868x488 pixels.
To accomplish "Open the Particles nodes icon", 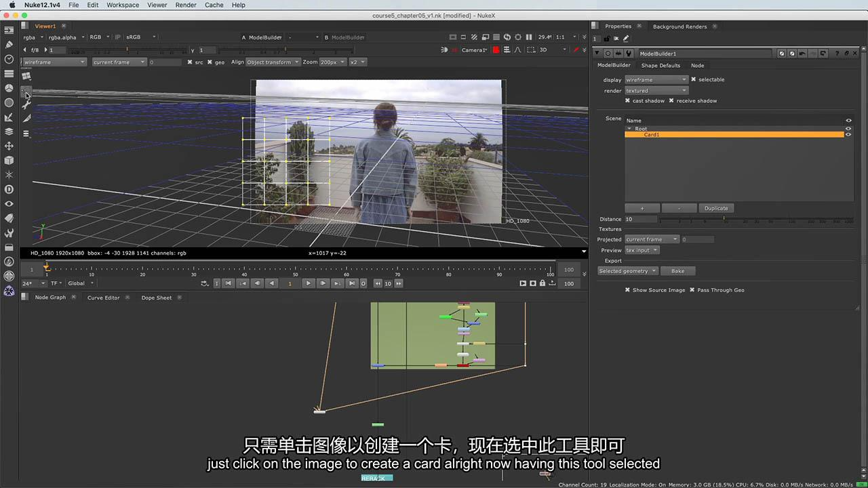I will [9, 175].
